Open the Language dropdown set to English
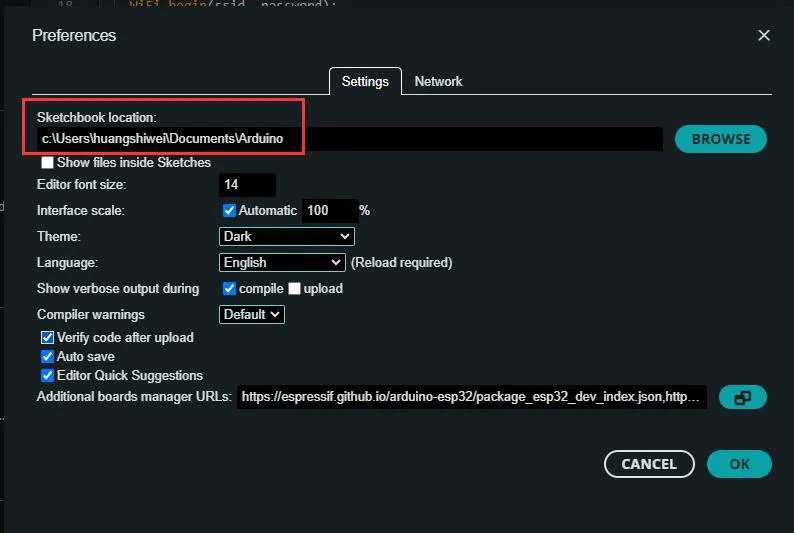Image resolution: width=794 pixels, height=533 pixels. tap(282, 263)
